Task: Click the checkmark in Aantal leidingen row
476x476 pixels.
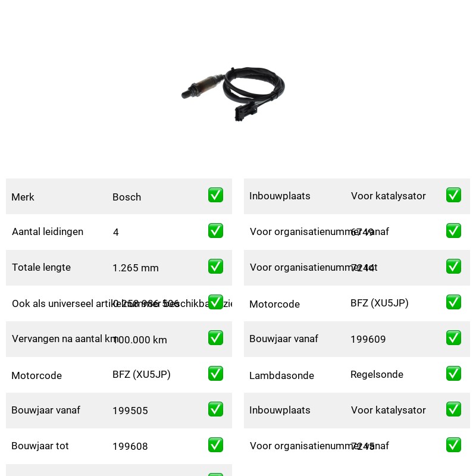Action: tap(215, 231)
